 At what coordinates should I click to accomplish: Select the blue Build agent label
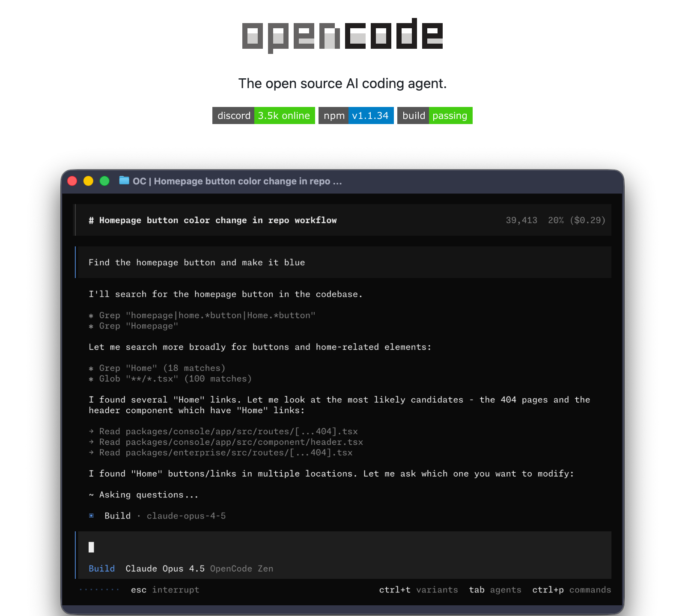point(101,569)
